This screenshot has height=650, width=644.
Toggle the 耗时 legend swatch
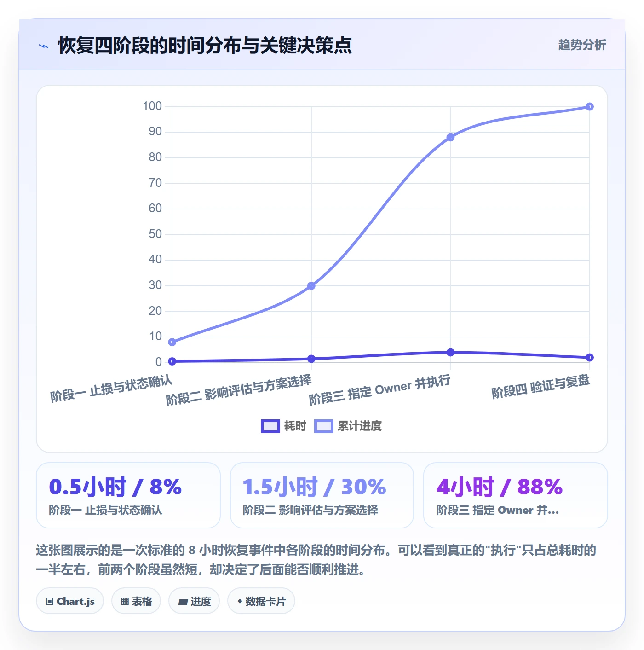pos(270,426)
